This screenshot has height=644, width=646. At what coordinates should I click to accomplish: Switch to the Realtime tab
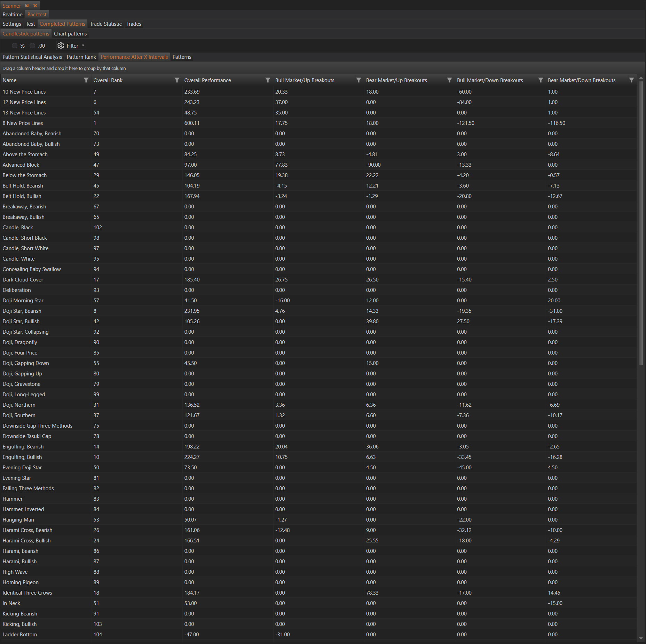13,15
